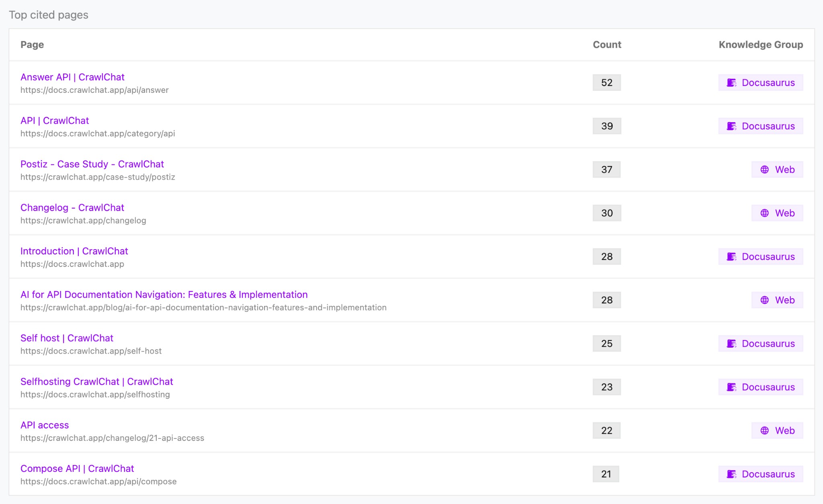Open the Answer API | CrawlChat link
823x504 pixels.
point(72,77)
